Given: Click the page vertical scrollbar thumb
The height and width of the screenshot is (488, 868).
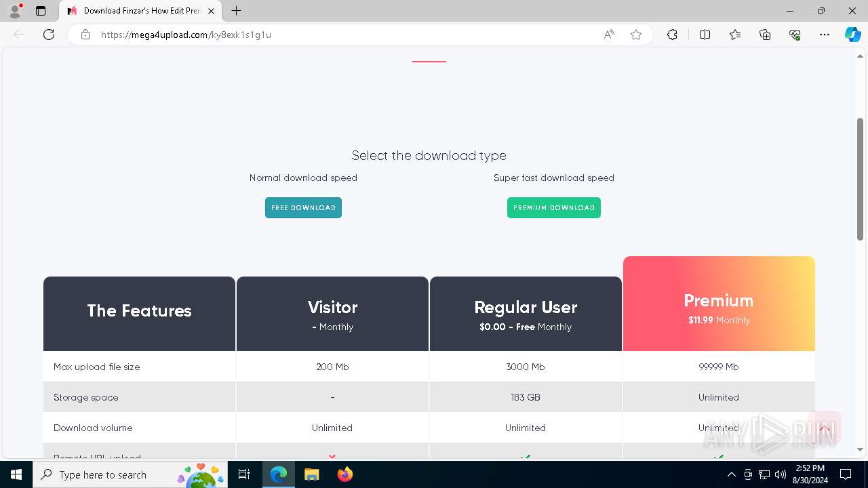Looking at the screenshot, I should tap(860, 179).
